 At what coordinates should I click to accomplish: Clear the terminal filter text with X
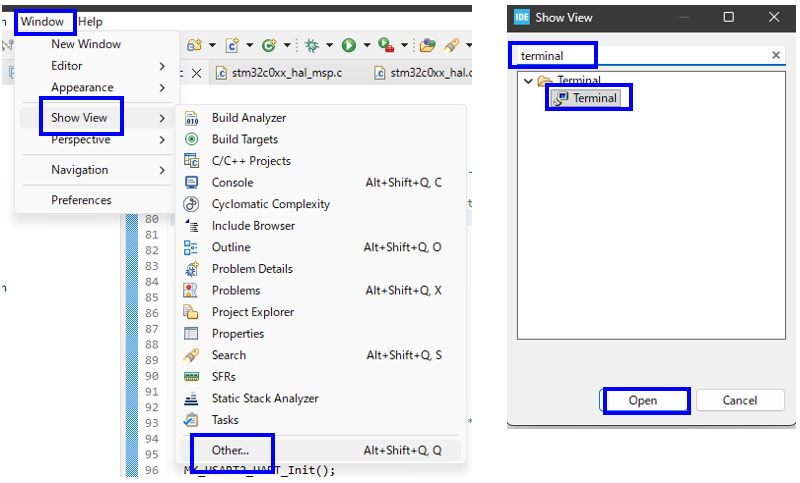776,56
